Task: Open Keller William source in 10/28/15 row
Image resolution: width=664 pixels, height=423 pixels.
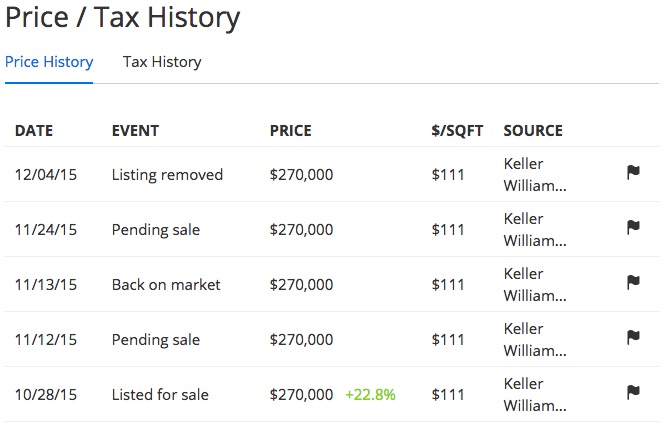Action: pyautogui.click(x=535, y=395)
